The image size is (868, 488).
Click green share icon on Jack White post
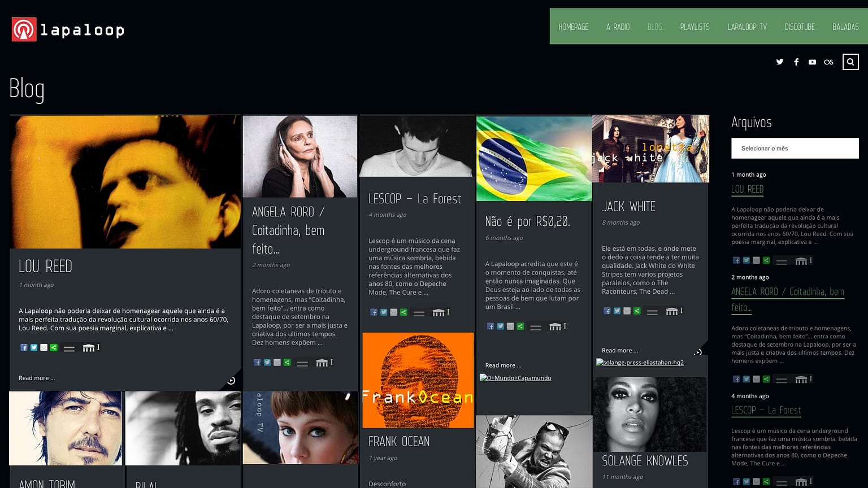pyautogui.click(x=637, y=311)
